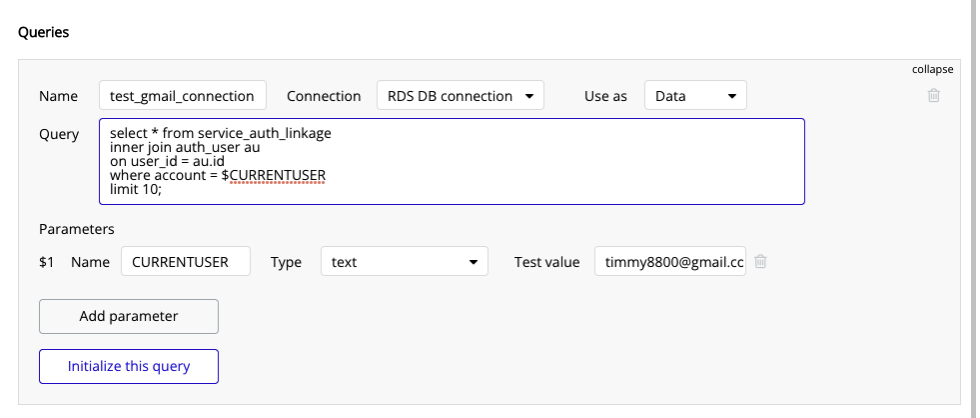Delete the test_gmail_connection query via trash icon
This screenshot has height=418, width=980.
(x=934, y=96)
